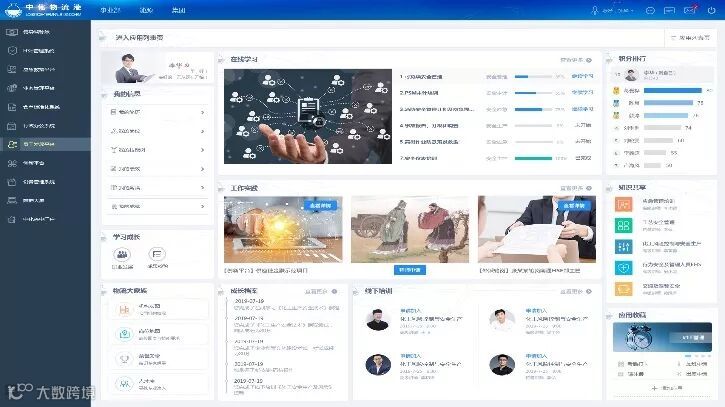
Task: Click continue-learning link for course number 1
Action: (583, 76)
